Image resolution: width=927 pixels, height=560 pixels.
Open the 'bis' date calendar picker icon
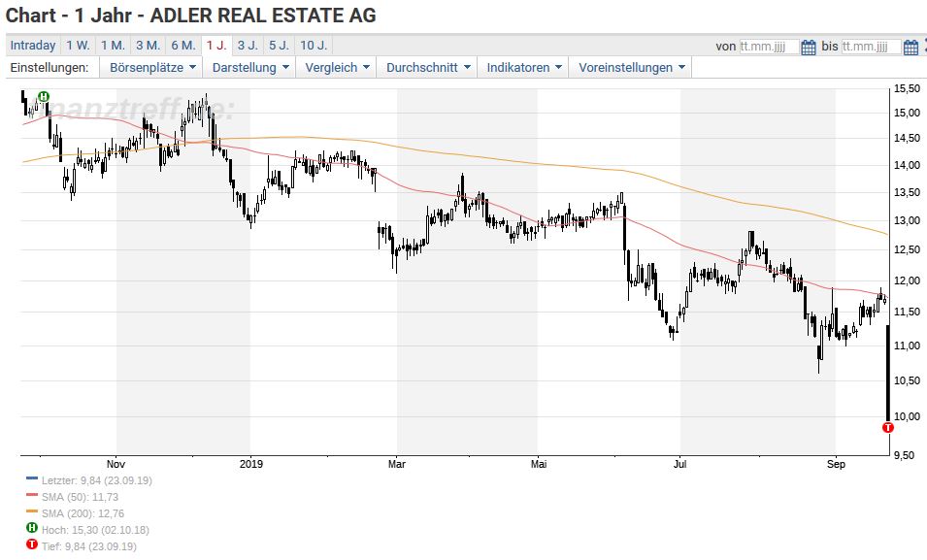pos(911,48)
